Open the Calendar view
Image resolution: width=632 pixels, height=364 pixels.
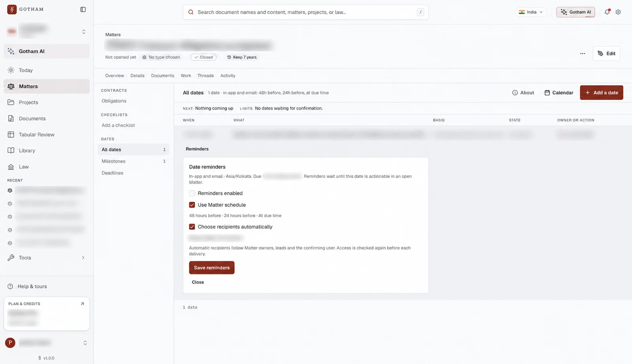(559, 93)
